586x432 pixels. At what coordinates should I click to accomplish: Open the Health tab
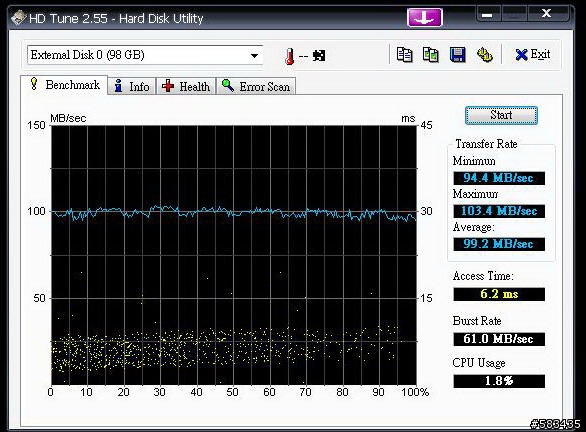coord(186,86)
